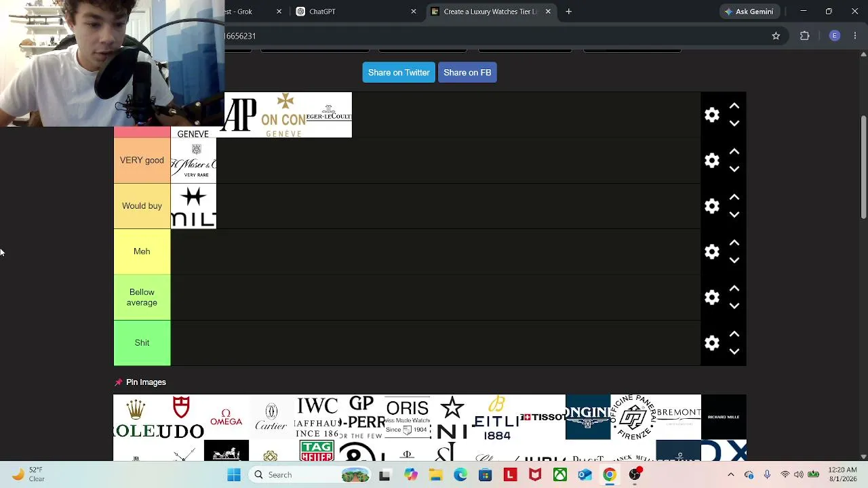Image resolution: width=868 pixels, height=488 pixels.
Task: Select the TAG Heuer logo image
Action: point(317,451)
